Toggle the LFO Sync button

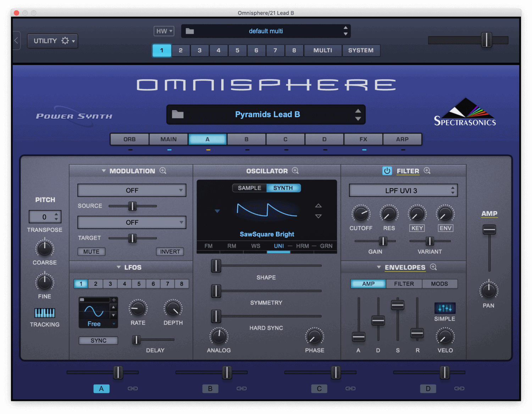coord(98,341)
